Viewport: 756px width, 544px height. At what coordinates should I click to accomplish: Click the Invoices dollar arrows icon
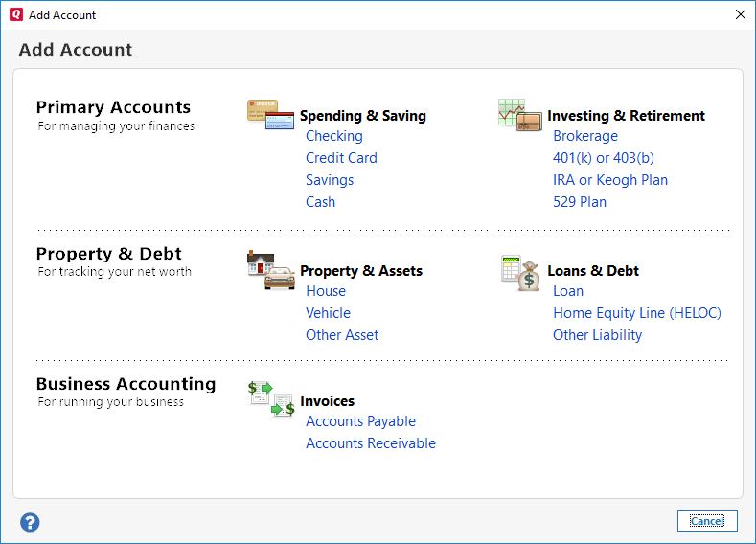[x=270, y=398]
